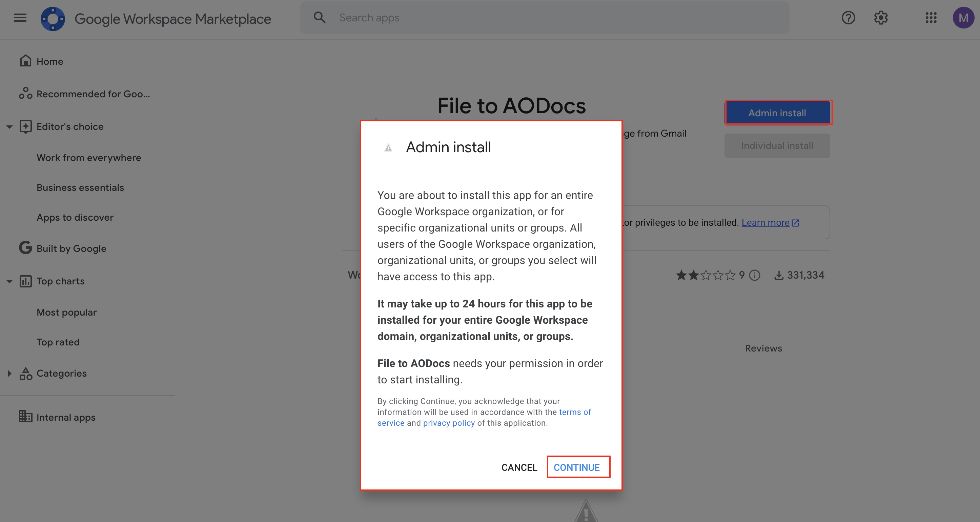Viewport: 980px width, 522px height.
Task: Click CANCEL to dismiss the dialog
Action: coord(519,467)
